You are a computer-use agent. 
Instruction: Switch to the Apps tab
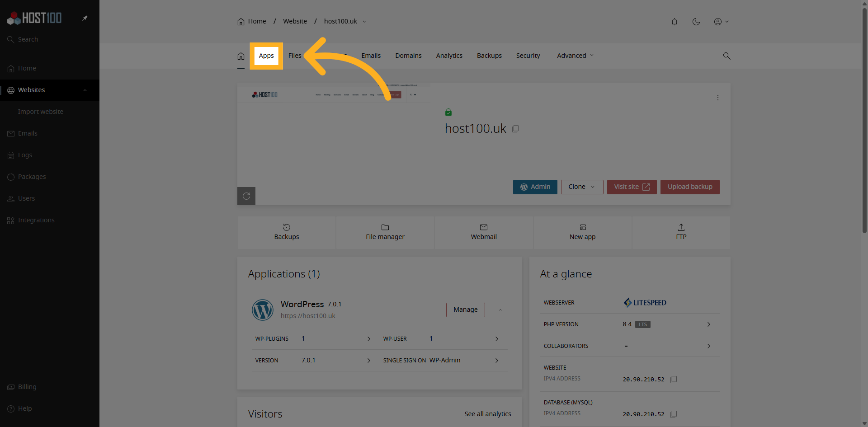pyautogui.click(x=266, y=56)
